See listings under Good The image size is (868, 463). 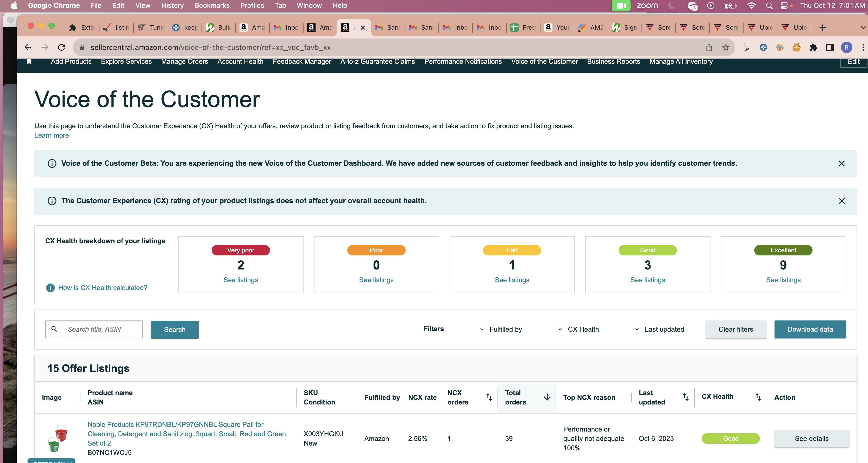point(648,280)
